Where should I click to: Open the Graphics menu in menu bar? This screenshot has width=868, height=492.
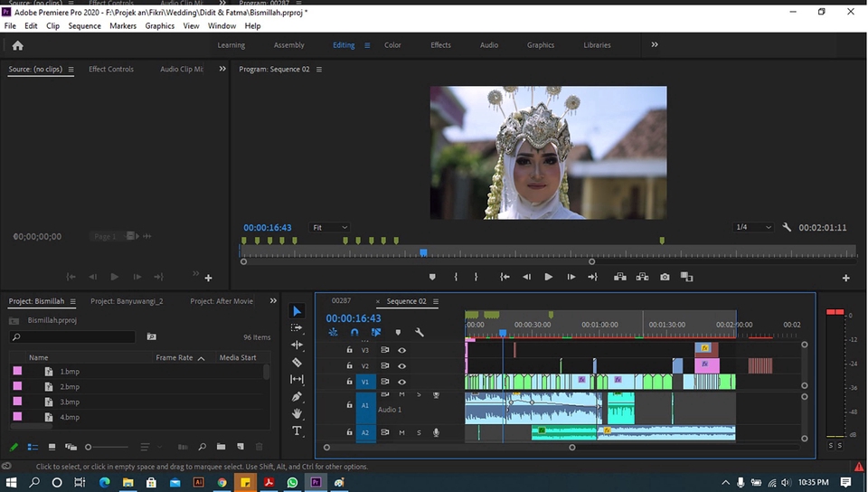159,26
